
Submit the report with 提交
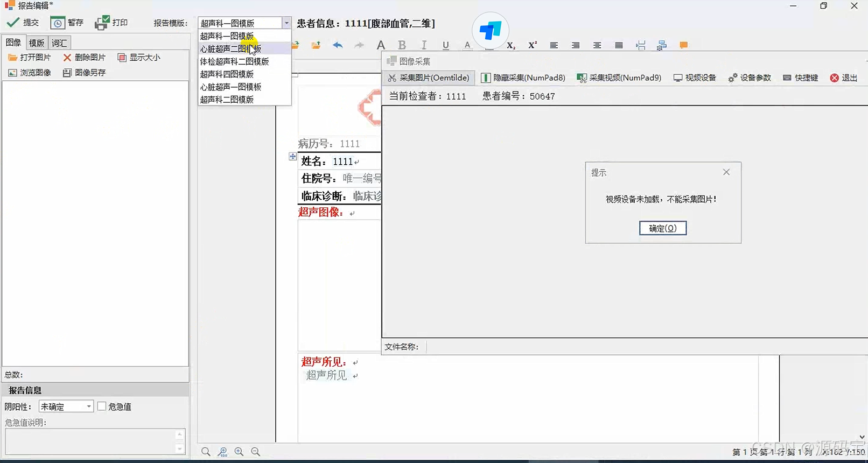pos(23,23)
